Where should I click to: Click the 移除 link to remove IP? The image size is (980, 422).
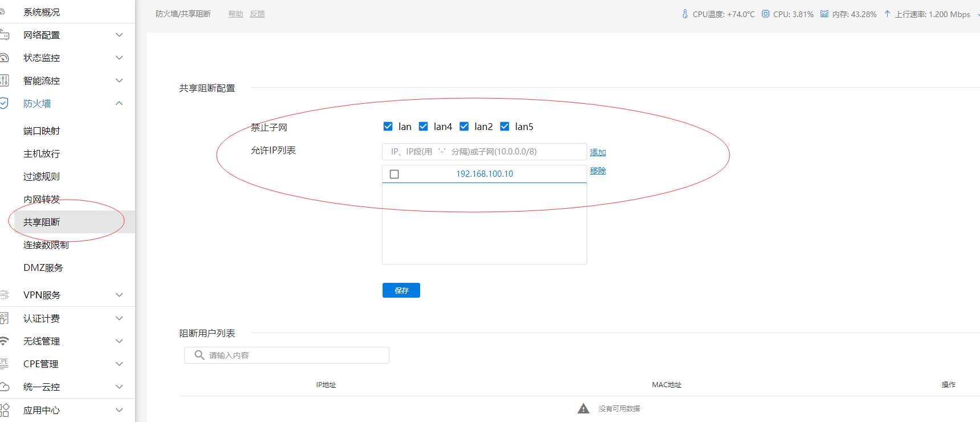[x=598, y=171]
